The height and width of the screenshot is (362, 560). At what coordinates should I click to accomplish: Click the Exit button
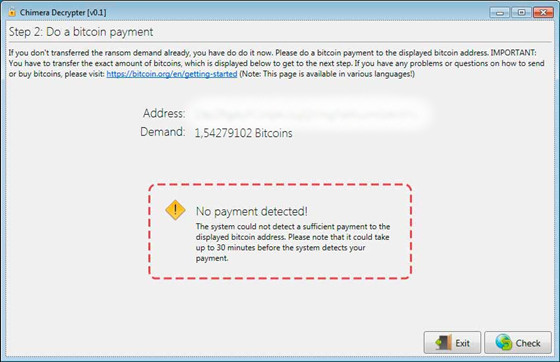[x=452, y=343]
